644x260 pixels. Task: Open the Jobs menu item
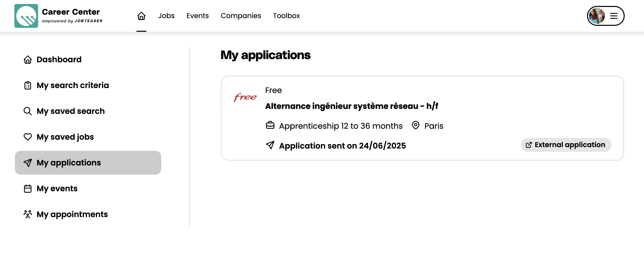[x=166, y=16]
